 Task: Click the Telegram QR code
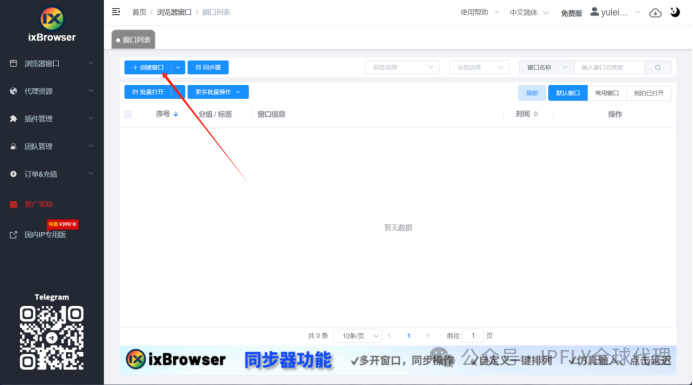coord(52,338)
